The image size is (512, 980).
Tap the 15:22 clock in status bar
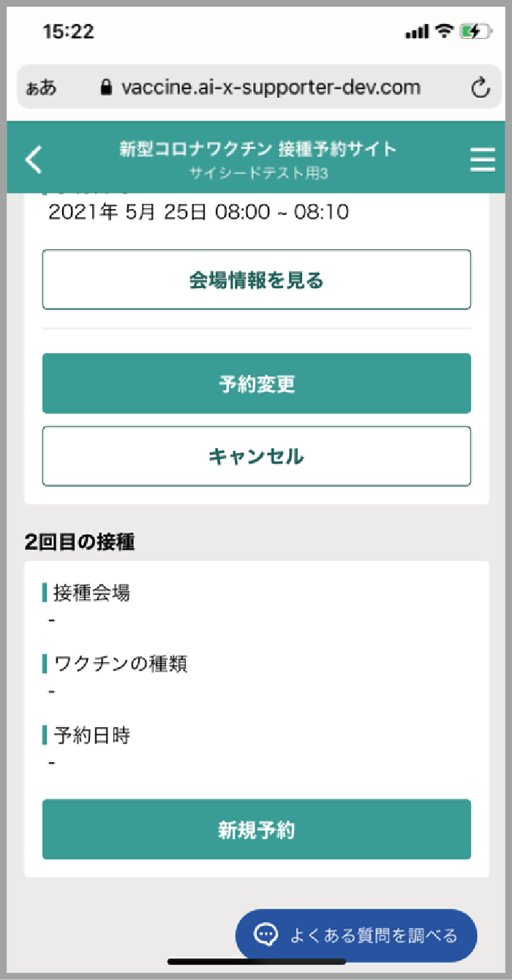click(69, 31)
